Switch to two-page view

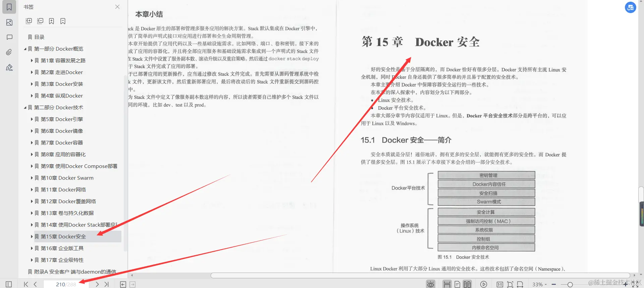467,284
